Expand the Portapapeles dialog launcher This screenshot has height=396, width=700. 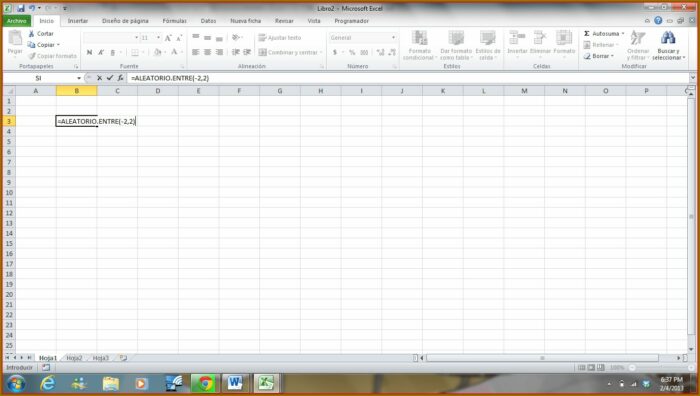coord(76,67)
